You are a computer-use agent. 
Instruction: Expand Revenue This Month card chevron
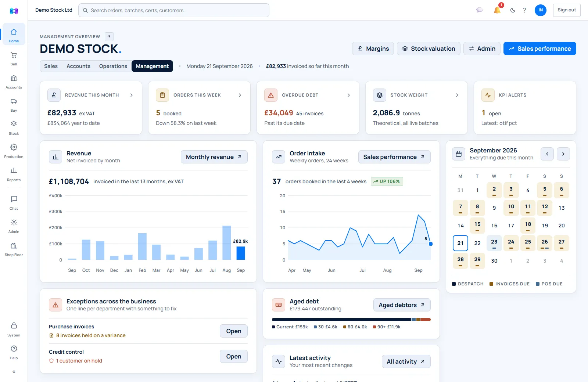[x=132, y=95]
